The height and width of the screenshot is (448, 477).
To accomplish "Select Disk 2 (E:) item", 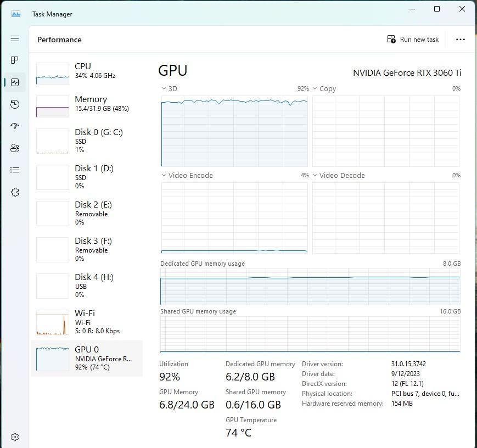I will click(x=87, y=214).
